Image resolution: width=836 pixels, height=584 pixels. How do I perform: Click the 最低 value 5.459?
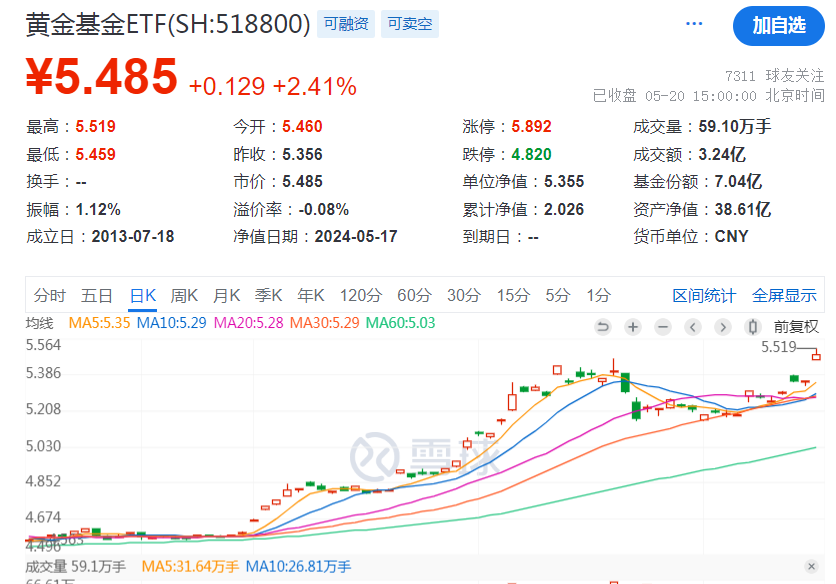(95, 154)
